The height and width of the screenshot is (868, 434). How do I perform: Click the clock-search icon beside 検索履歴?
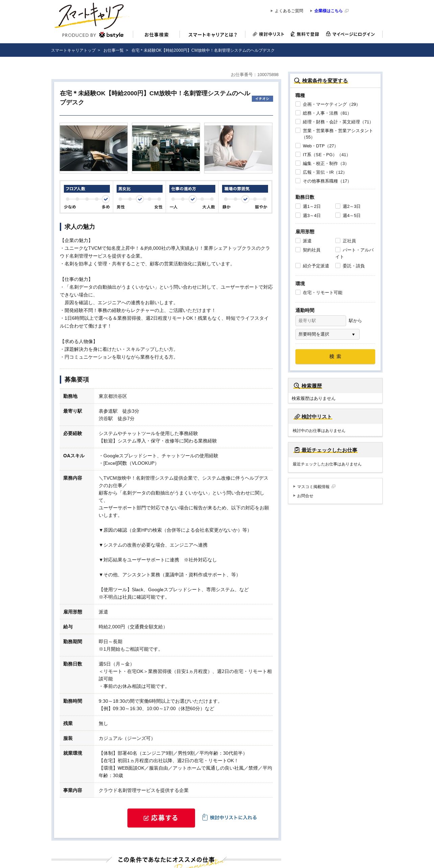(x=296, y=386)
